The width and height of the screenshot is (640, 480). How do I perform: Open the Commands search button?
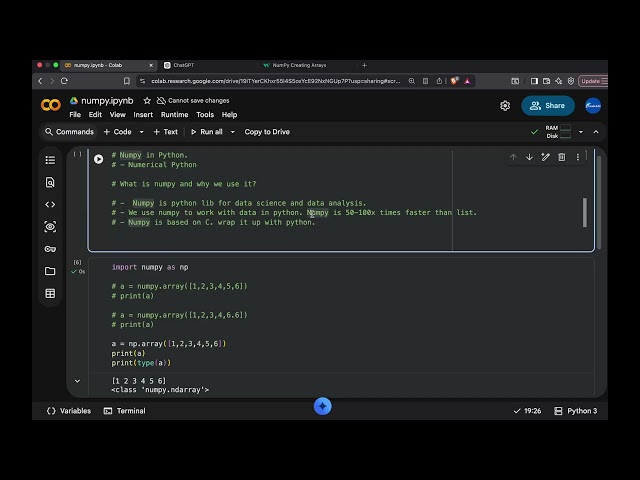pyautogui.click(x=69, y=132)
